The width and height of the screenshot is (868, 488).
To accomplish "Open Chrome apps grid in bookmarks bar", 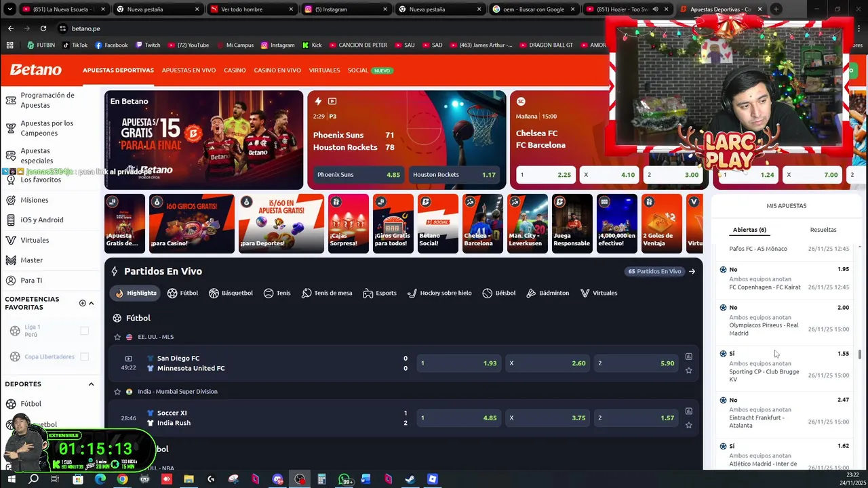I will pos(9,45).
